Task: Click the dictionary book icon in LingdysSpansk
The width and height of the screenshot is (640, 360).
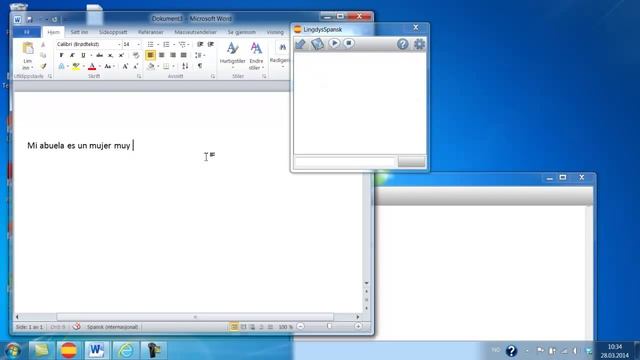Action: [318, 44]
